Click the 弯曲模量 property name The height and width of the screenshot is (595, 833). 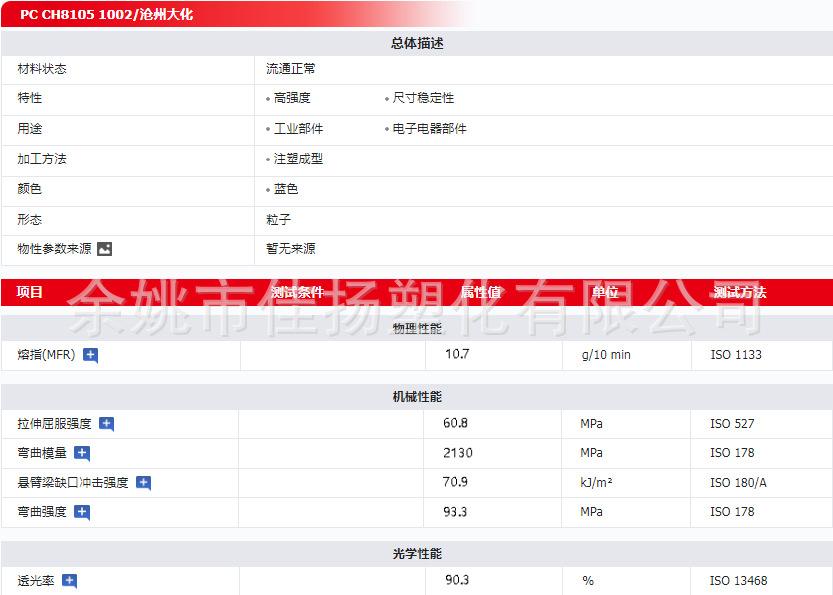click(42, 453)
